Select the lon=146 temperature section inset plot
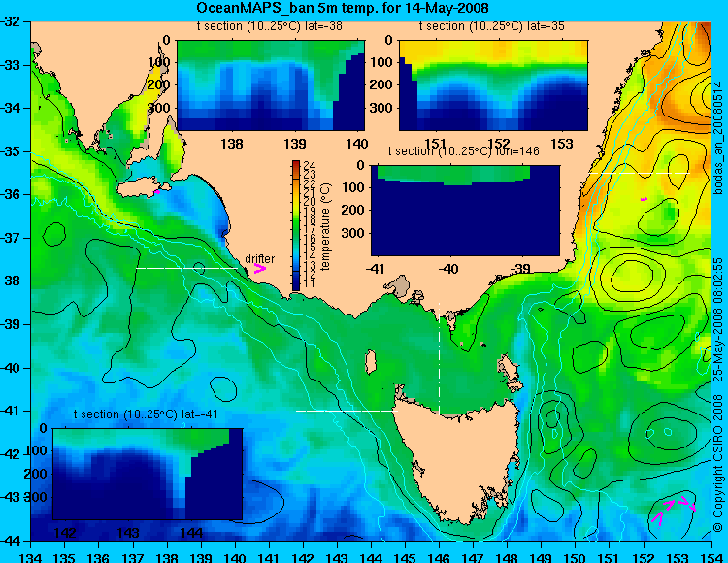The image size is (728, 563). click(x=465, y=210)
